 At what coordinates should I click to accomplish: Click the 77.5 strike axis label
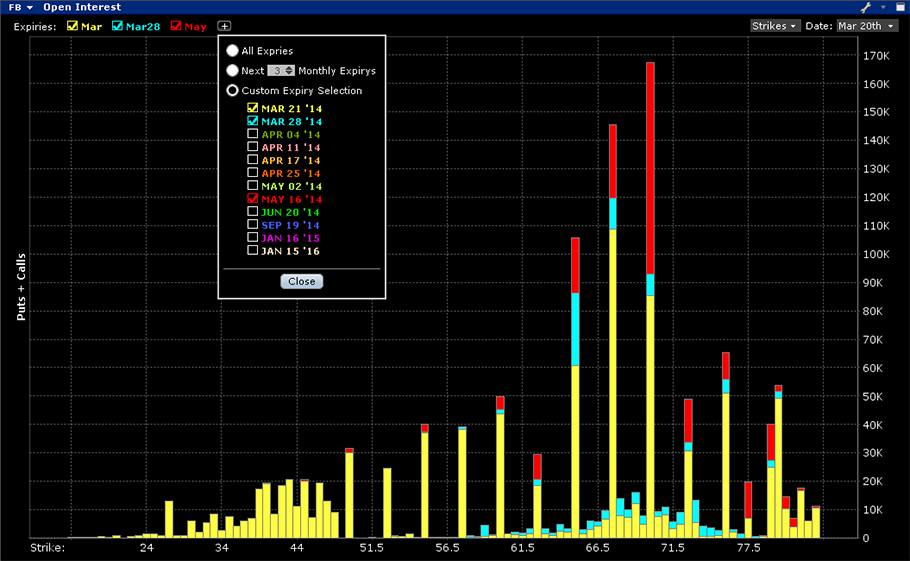tap(748, 548)
